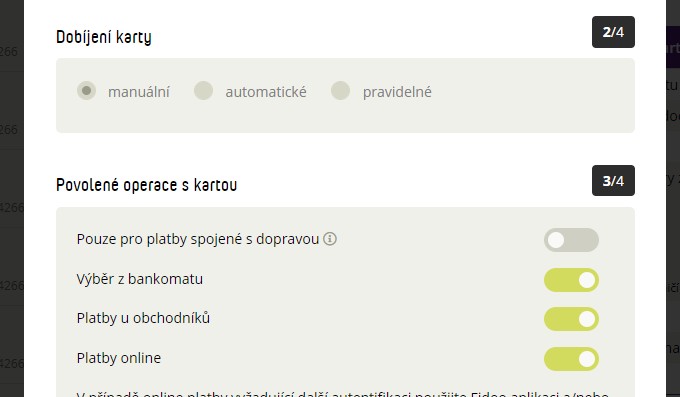The image size is (680, 397).
Task: Click the Výběr z bankomatu label
Action: click(140, 279)
